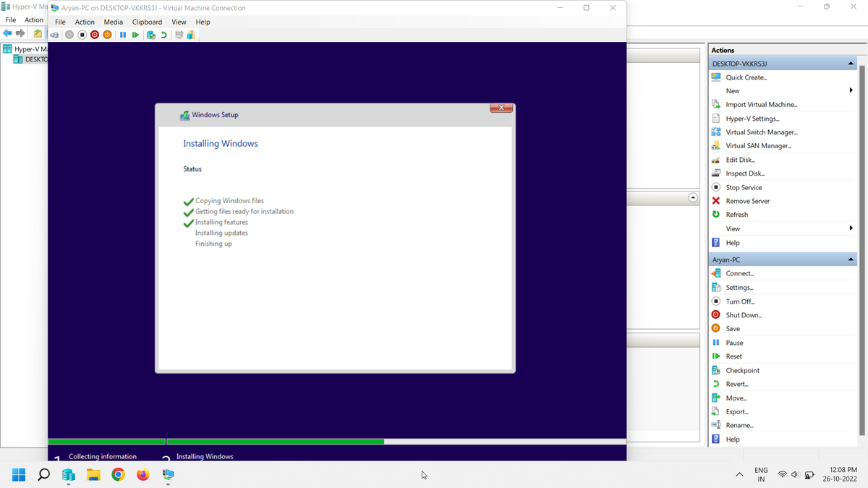Select DESKTOP server node in Hyper-V tree
The image size is (868, 488).
(30, 59)
